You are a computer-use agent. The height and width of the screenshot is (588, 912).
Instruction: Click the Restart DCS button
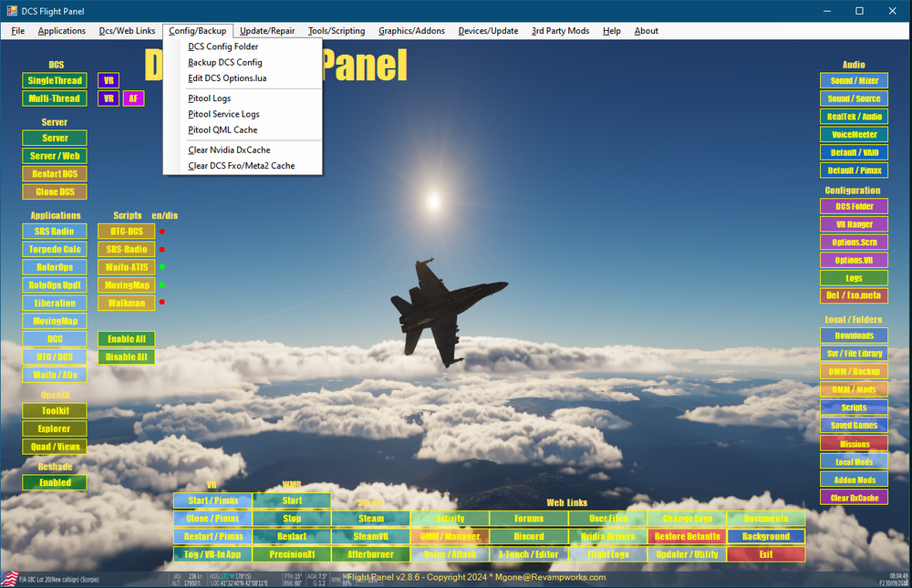point(55,174)
